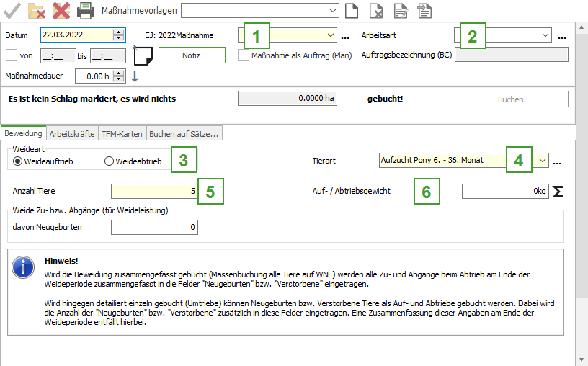Click the printer icon in toolbar
This screenshot has width=588, height=366.
coord(86,10)
